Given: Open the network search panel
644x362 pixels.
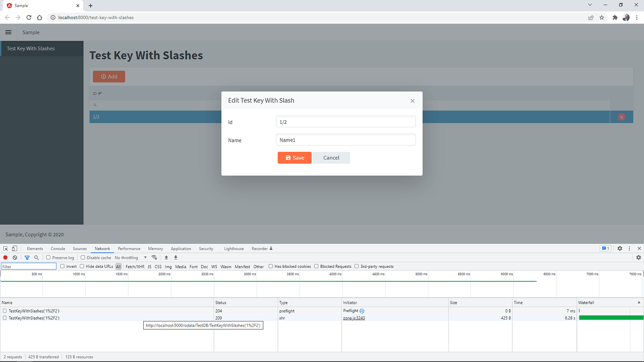Looking at the screenshot, I should pyautogui.click(x=36, y=257).
